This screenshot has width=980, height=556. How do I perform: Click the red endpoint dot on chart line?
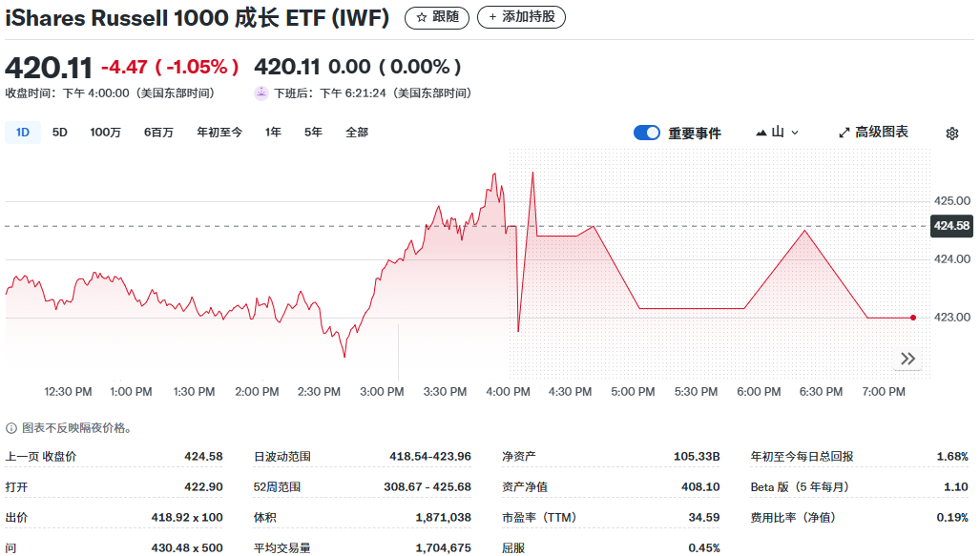click(913, 318)
